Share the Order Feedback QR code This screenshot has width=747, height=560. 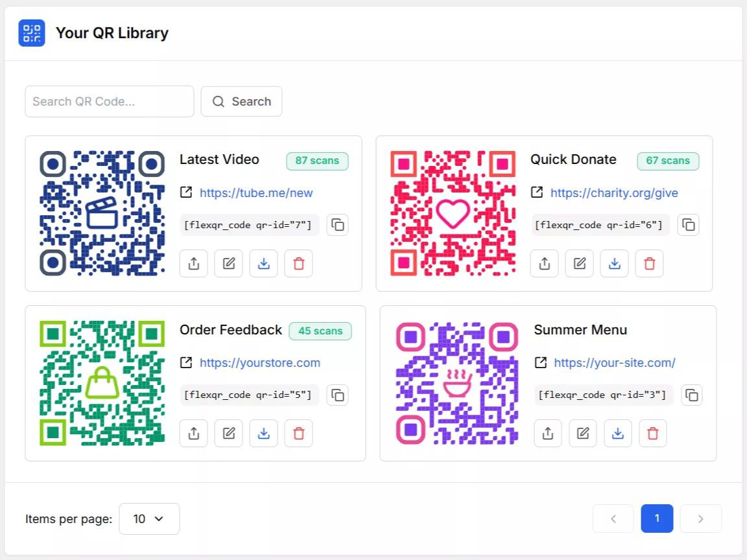click(193, 434)
